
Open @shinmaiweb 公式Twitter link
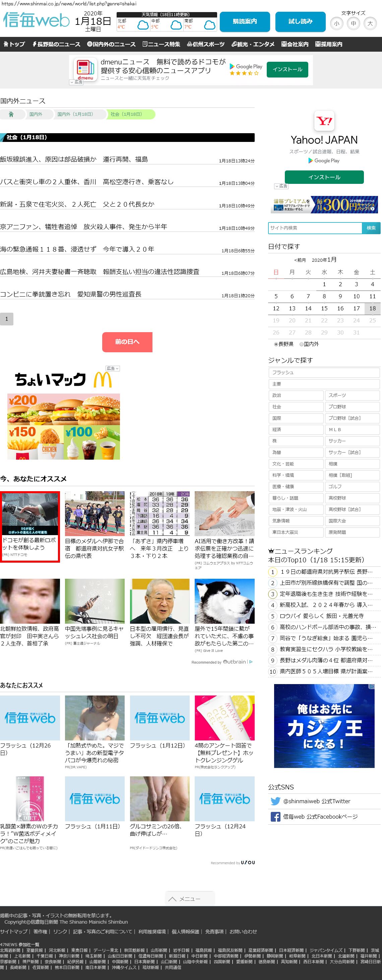(317, 801)
